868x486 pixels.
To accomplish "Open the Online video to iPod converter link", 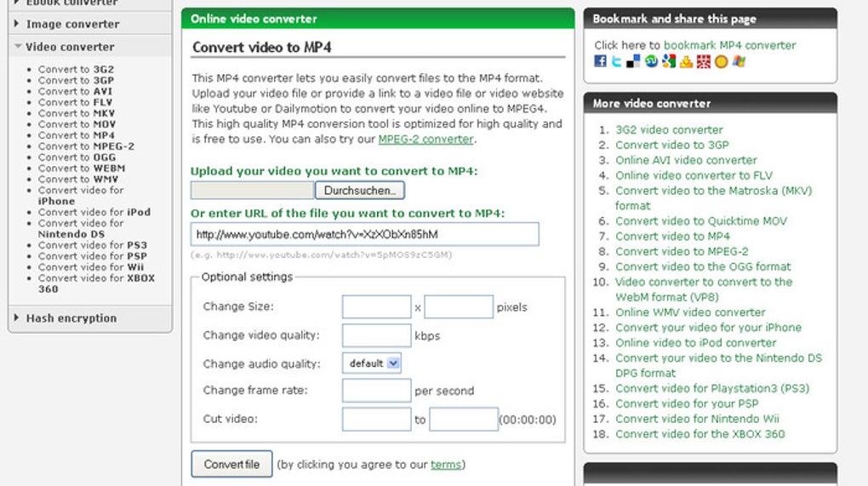I will click(696, 343).
